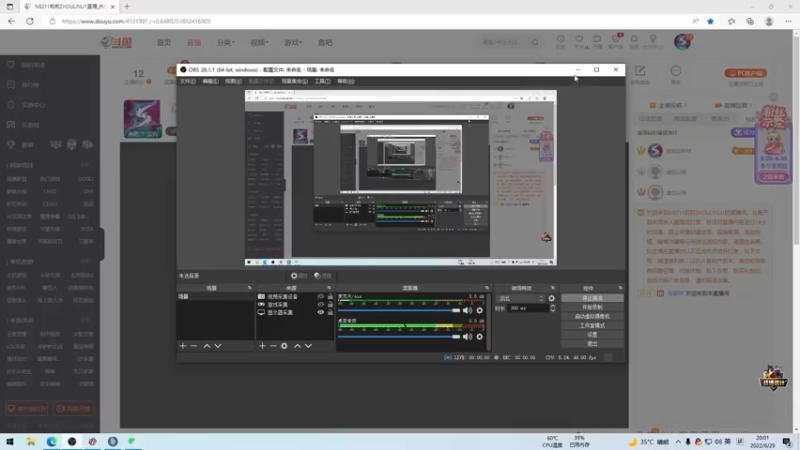Lock the video capture device source
Viewport: 800px width, 450px height.
pyautogui.click(x=330, y=296)
